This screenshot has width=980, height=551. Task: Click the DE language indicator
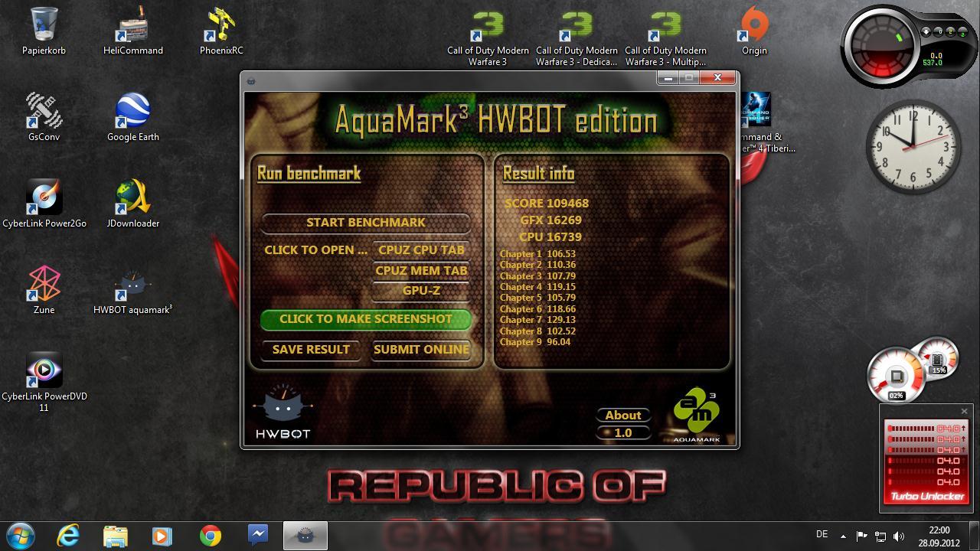pyautogui.click(x=822, y=534)
